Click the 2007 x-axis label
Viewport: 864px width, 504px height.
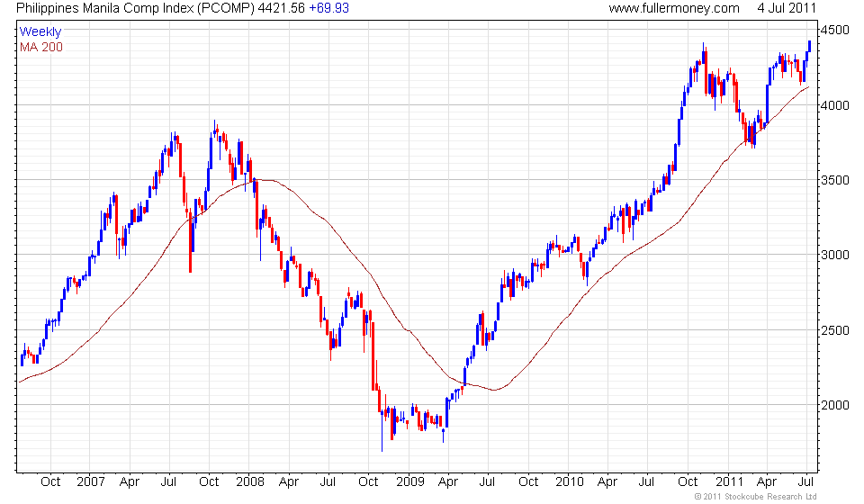tap(90, 482)
